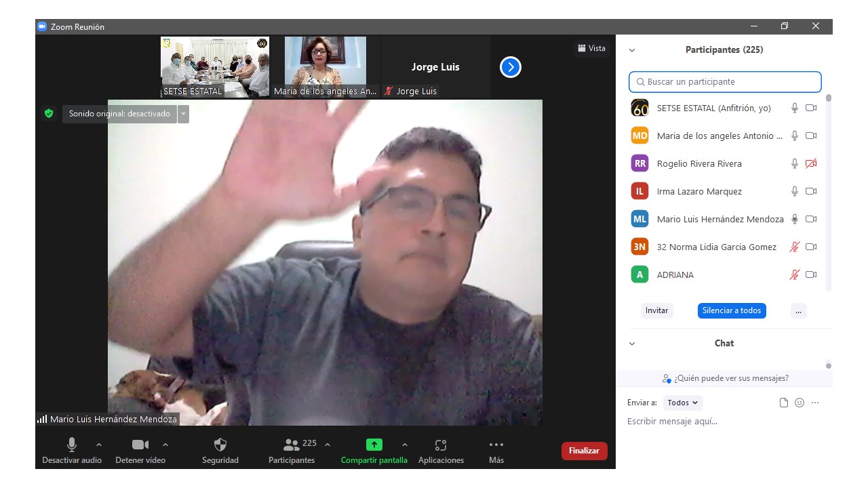868x488 pixels.
Task: Click the Seguridad shield icon
Action: pyautogui.click(x=220, y=445)
